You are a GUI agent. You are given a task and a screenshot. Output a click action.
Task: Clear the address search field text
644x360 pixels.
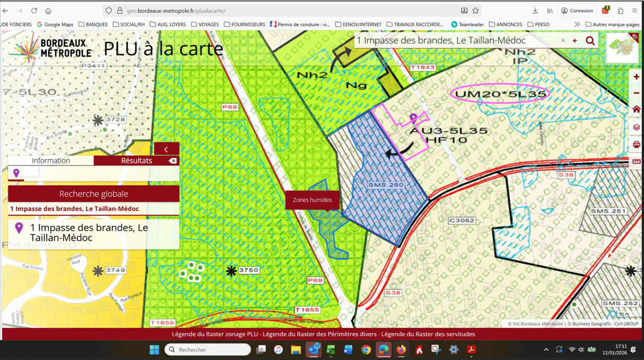point(563,41)
